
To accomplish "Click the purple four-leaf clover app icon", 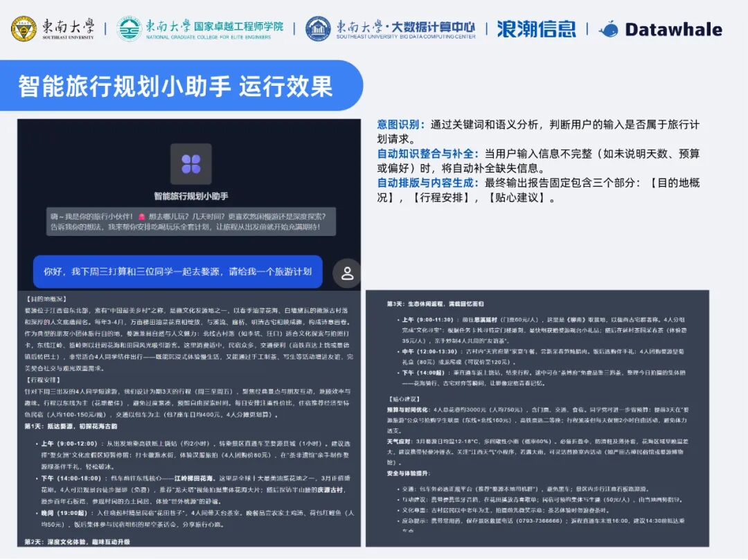I will coord(190,164).
